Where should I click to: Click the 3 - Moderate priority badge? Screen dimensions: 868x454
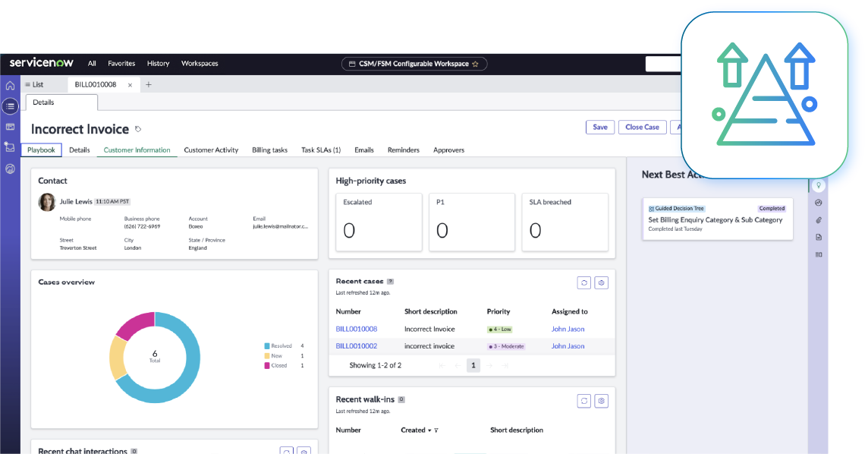coord(506,347)
